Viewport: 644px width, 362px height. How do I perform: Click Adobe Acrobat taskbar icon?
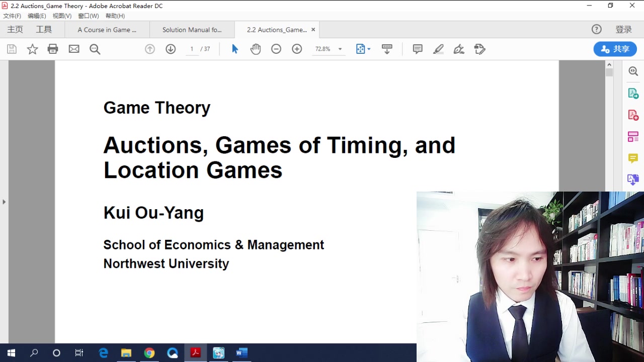195,353
